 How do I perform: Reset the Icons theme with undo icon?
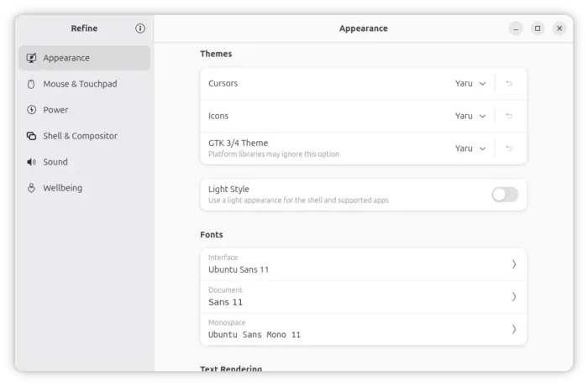[509, 116]
